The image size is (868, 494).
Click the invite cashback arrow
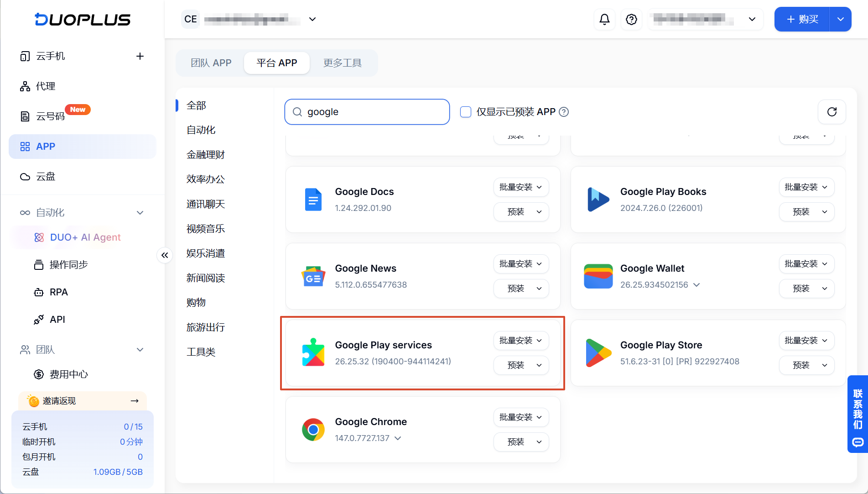pos(135,401)
